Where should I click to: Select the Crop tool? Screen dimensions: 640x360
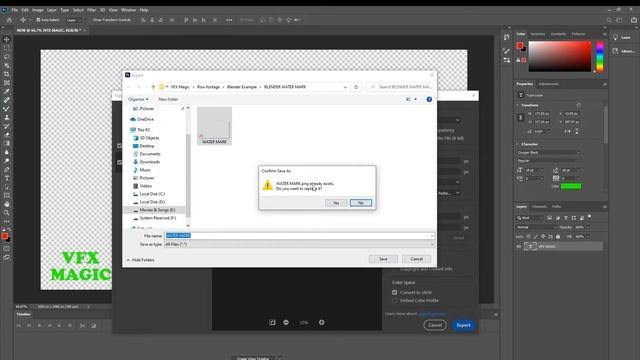pyautogui.click(x=7, y=74)
